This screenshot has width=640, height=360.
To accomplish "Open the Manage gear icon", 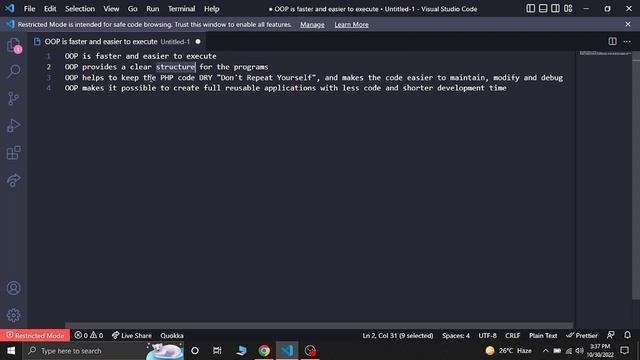I will tap(13, 315).
